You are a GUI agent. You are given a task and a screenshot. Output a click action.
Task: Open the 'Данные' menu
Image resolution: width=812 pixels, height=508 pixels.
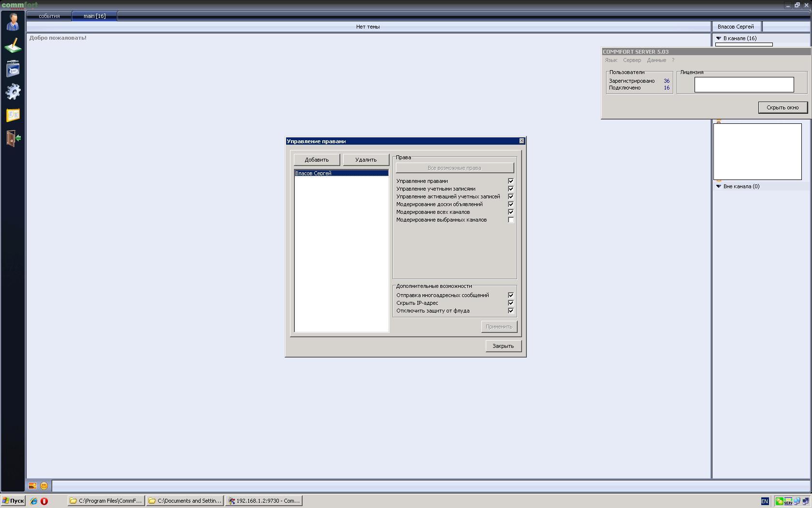point(656,60)
